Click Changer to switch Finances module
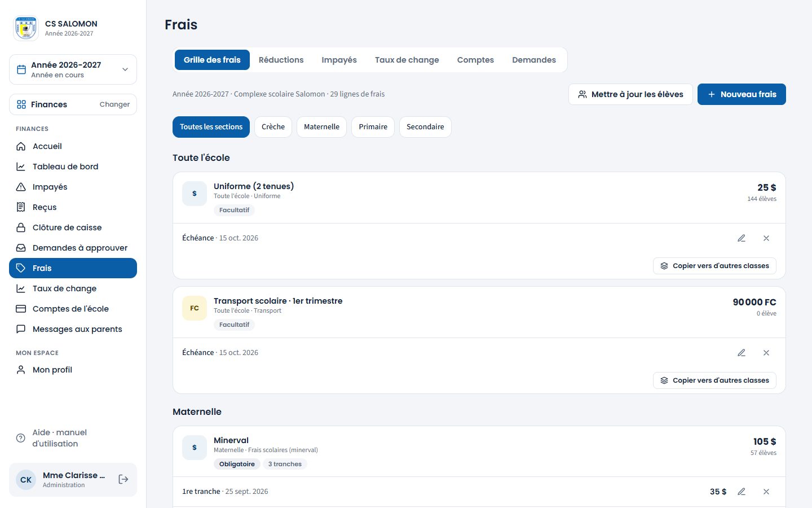The image size is (812, 508). point(114,104)
